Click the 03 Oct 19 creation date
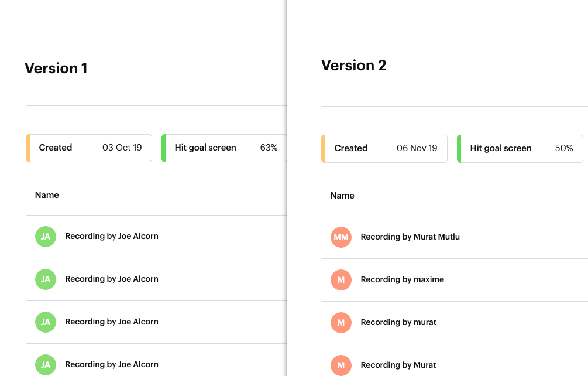 [x=122, y=148]
